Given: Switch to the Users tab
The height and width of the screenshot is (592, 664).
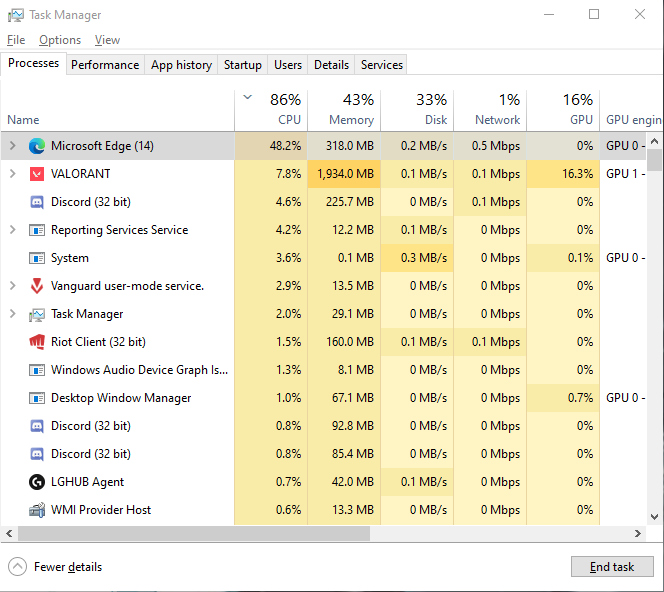Looking at the screenshot, I should [288, 65].
